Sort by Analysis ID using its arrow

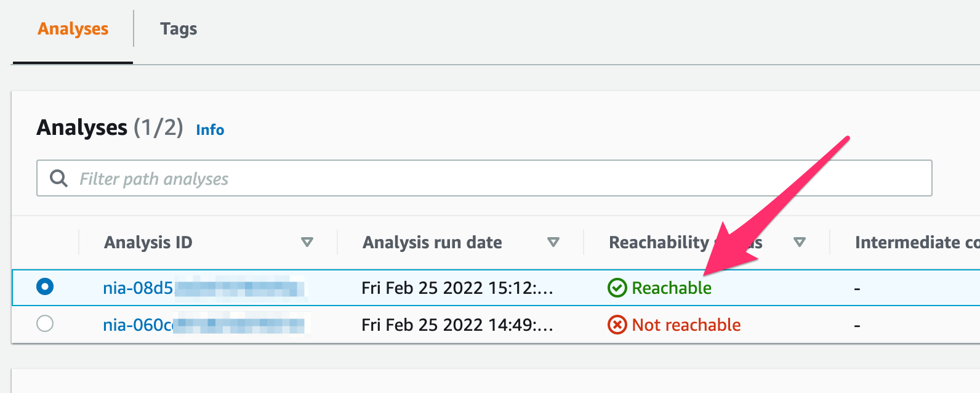(x=307, y=242)
